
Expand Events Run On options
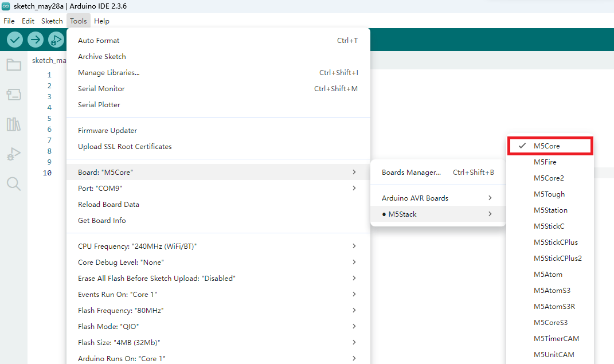pos(218,294)
